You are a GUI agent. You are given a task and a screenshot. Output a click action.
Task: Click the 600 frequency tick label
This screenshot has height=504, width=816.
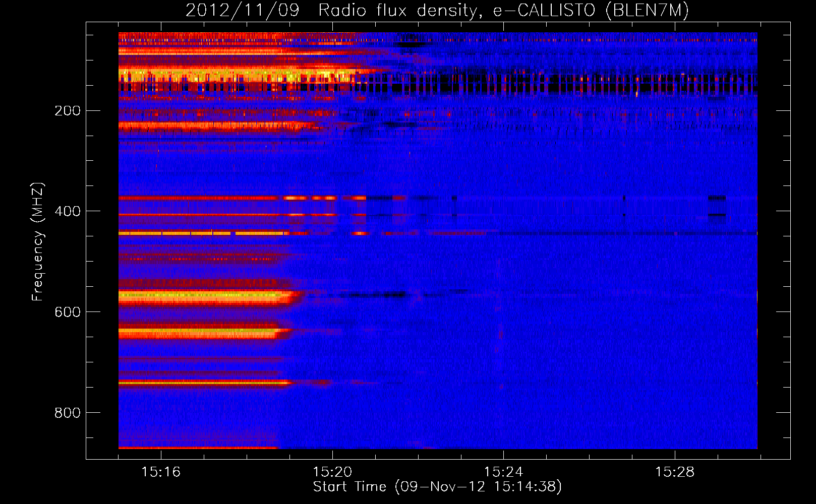click(x=68, y=312)
